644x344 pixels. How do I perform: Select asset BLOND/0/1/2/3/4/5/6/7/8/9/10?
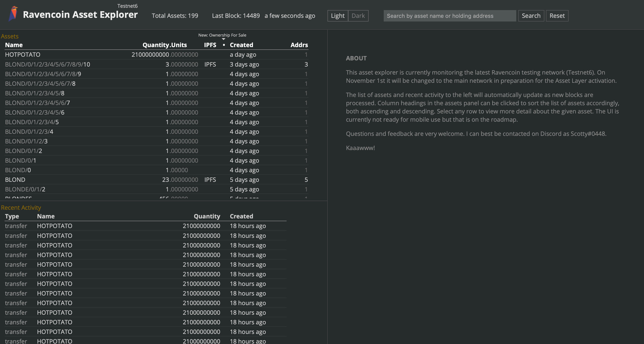click(157, 64)
